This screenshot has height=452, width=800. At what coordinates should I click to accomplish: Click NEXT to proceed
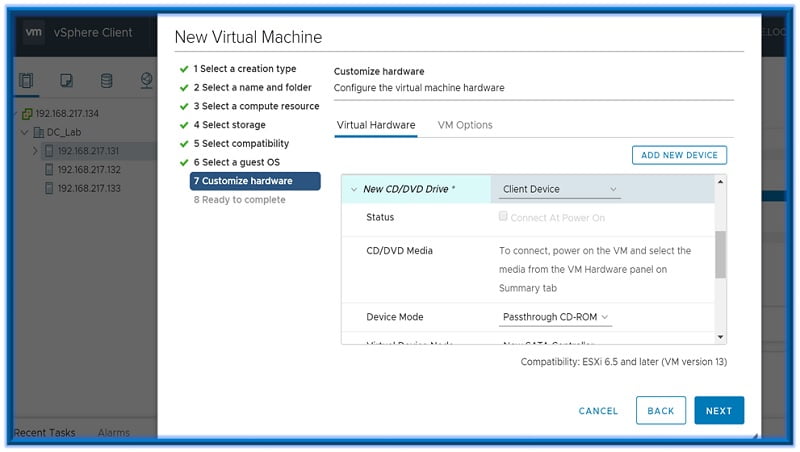point(718,411)
